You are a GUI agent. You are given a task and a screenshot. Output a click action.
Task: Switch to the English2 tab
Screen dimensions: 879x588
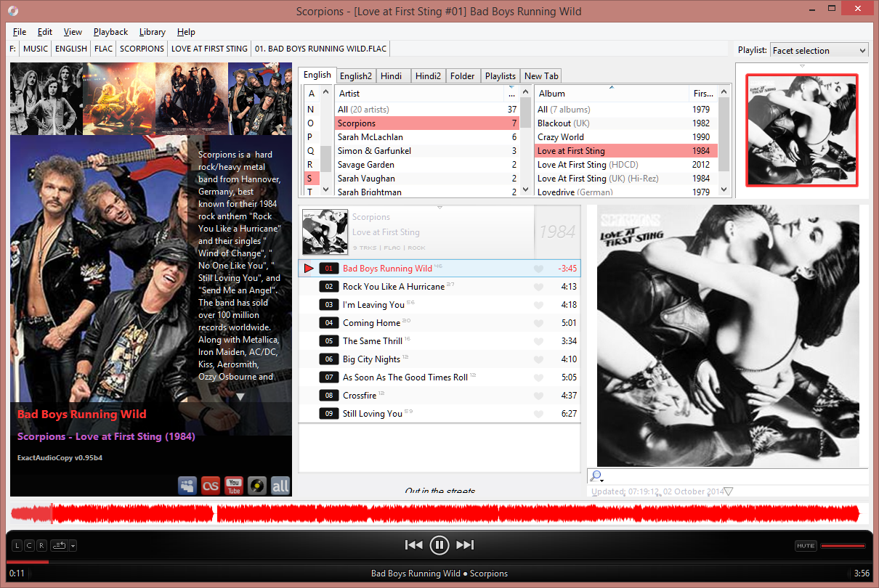point(356,76)
